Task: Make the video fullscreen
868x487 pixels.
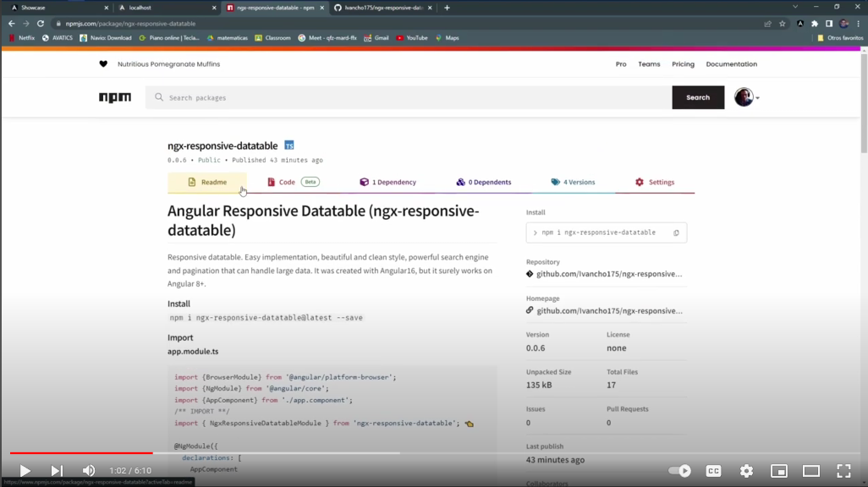Action: click(x=843, y=471)
